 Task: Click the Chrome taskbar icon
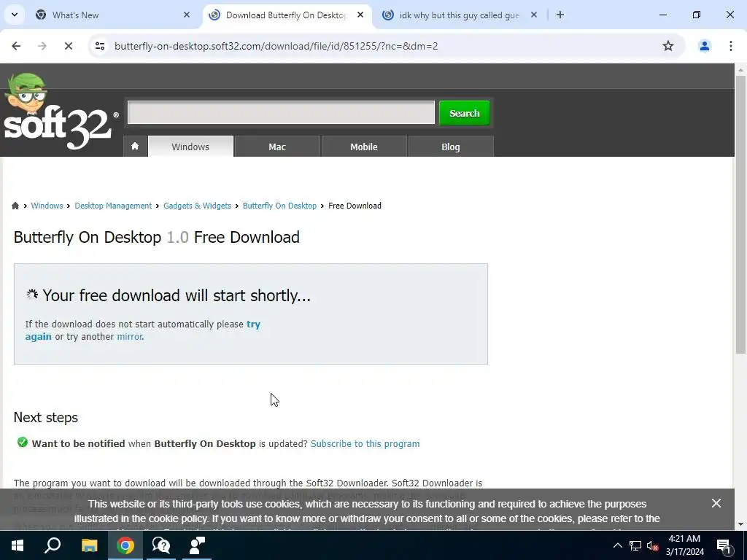pyautogui.click(x=125, y=545)
